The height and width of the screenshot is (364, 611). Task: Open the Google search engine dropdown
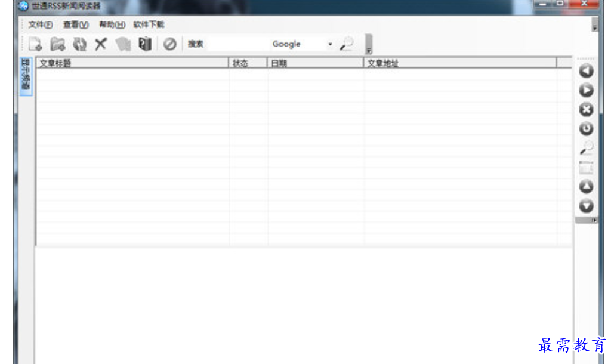[330, 44]
